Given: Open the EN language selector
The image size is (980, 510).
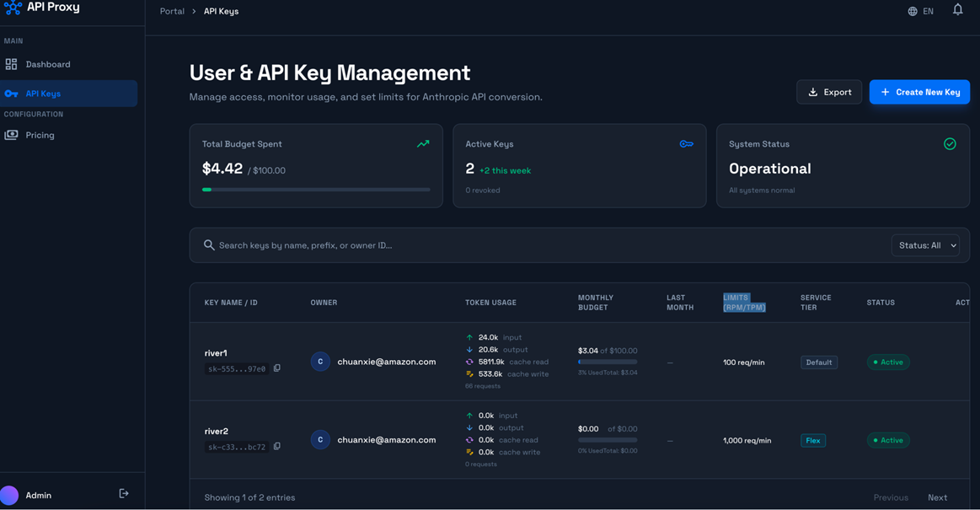Looking at the screenshot, I should pos(928,11).
